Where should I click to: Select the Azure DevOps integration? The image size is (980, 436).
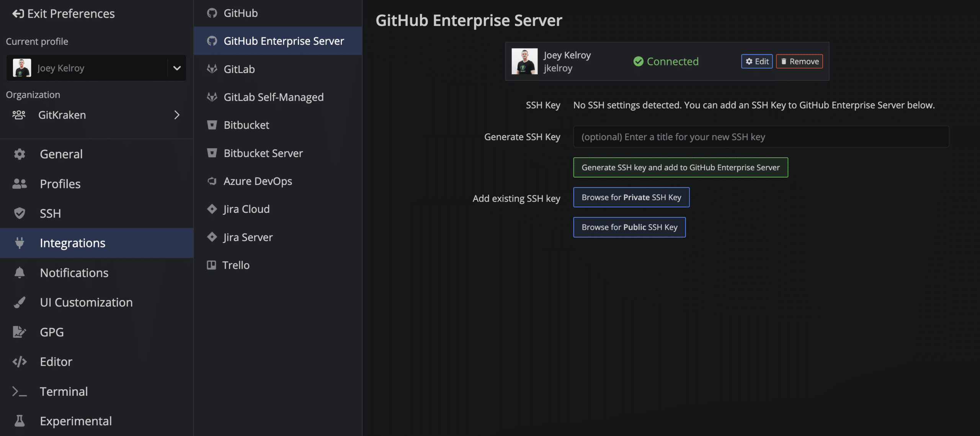tap(278, 181)
